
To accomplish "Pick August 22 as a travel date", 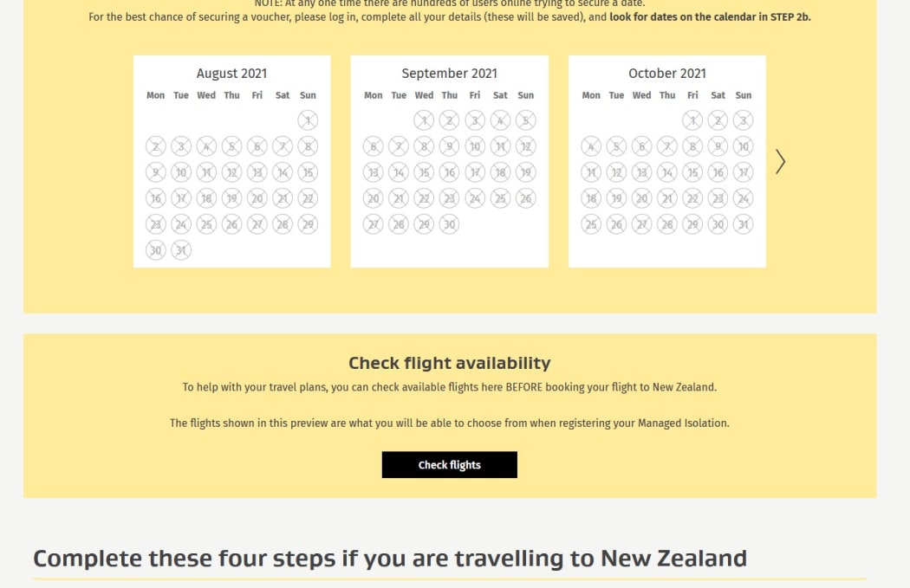I will (x=308, y=198).
